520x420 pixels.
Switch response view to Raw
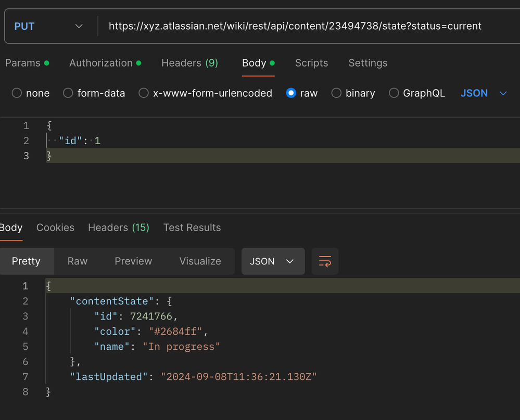pyautogui.click(x=78, y=261)
